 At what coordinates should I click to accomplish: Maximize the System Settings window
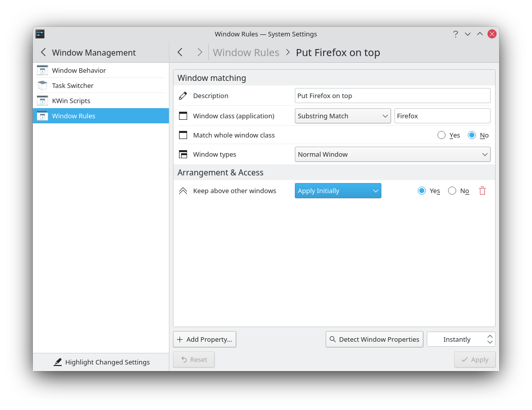coord(480,34)
